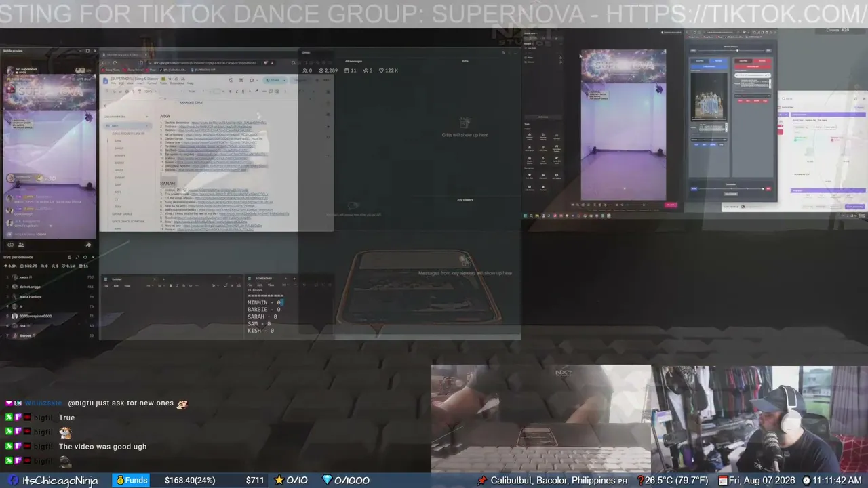Click the heart icon beside 122 K
Image resolution: width=868 pixels, height=488 pixels.
pos(382,70)
